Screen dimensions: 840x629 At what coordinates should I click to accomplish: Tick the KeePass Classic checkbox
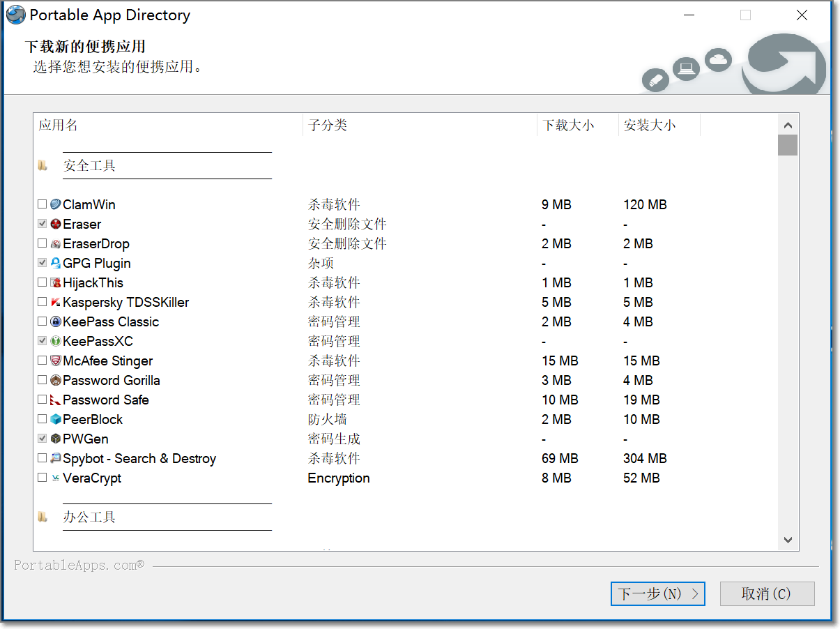pos(43,321)
